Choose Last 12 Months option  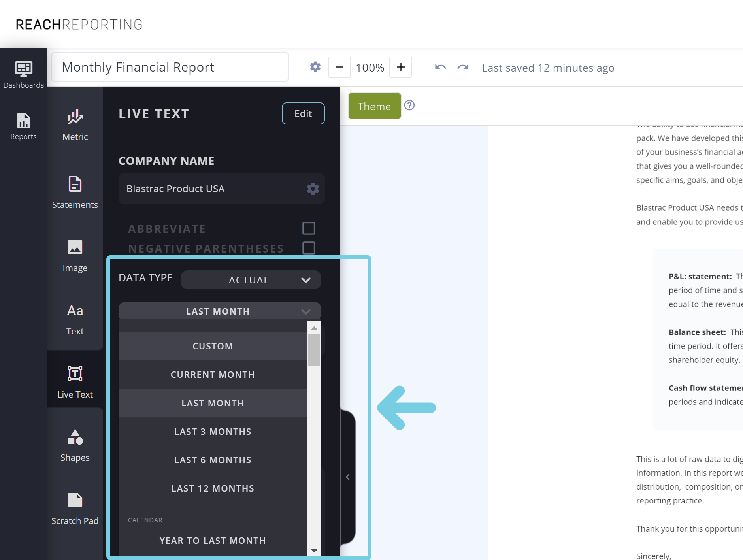click(213, 488)
